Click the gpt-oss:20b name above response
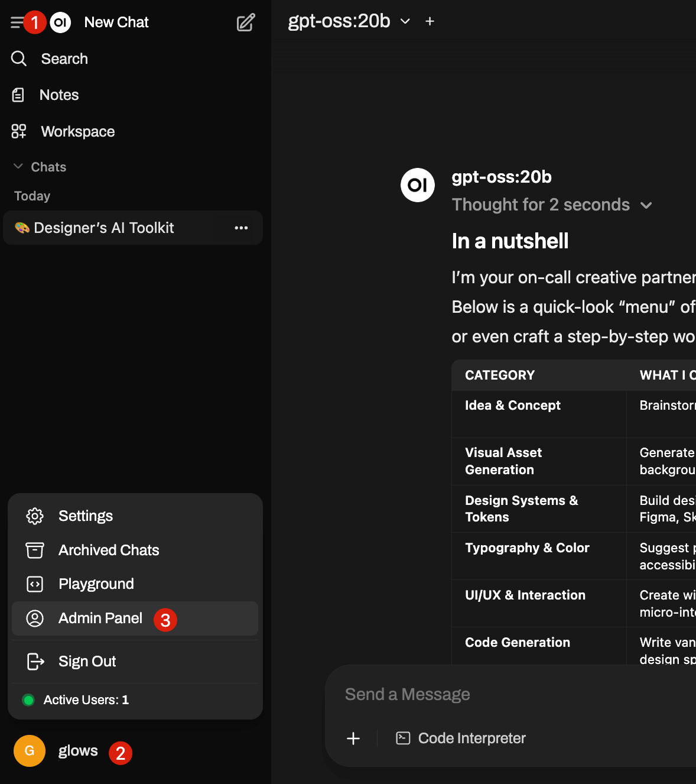696x784 pixels. pos(502,177)
